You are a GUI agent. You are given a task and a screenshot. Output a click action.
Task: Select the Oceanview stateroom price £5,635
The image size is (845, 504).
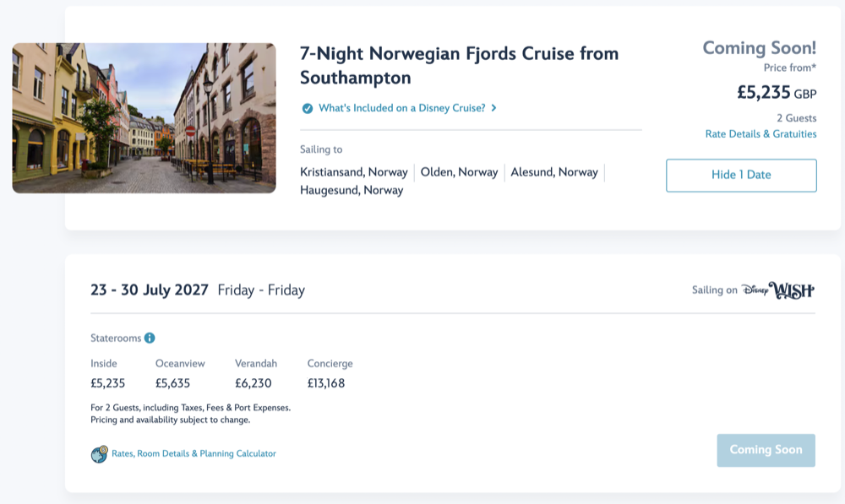coord(172,383)
